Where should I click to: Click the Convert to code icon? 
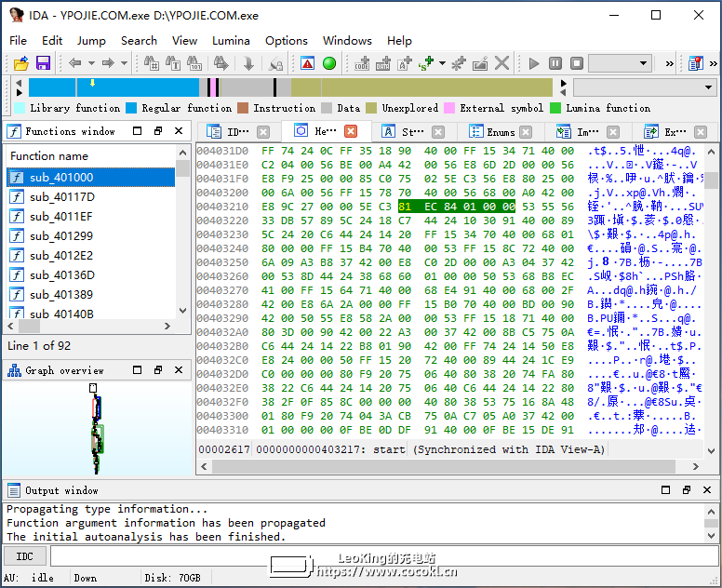click(362, 63)
